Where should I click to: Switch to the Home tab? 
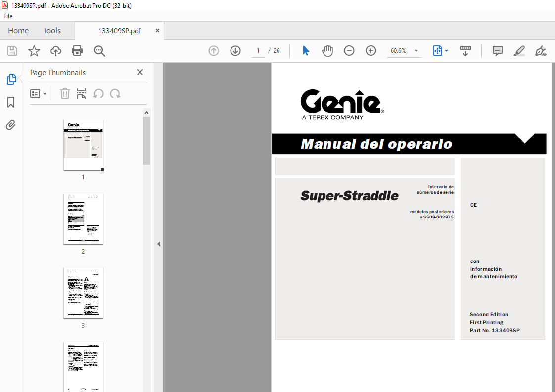pyautogui.click(x=18, y=31)
